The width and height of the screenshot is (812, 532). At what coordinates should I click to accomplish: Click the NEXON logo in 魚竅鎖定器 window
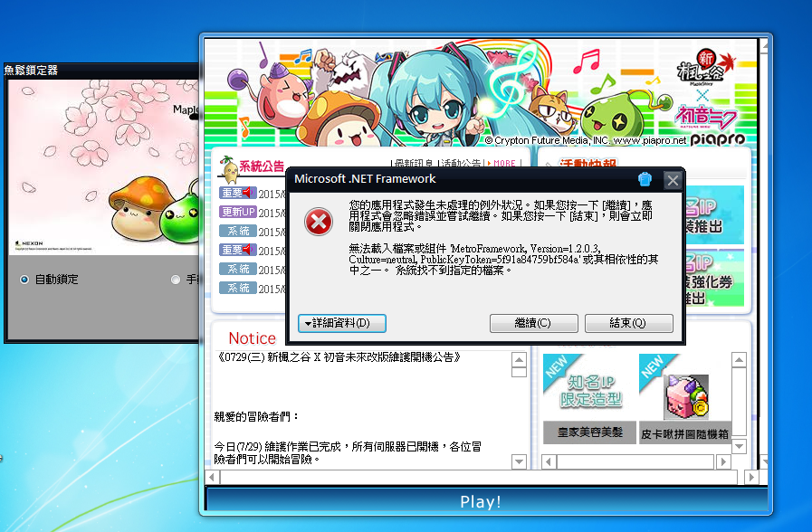point(30,243)
